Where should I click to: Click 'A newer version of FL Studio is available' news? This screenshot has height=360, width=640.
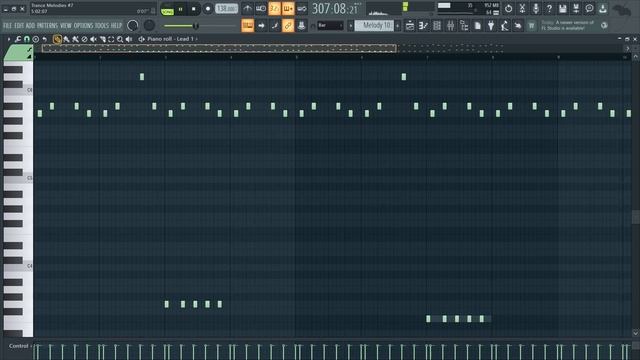tap(567, 25)
